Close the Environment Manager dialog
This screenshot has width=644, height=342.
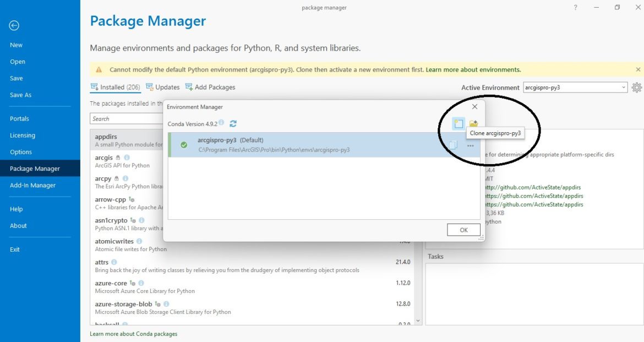[474, 106]
